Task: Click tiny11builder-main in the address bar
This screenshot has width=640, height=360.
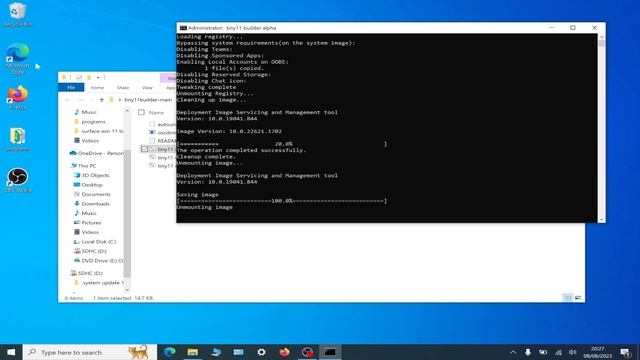Action: (148, 100)
